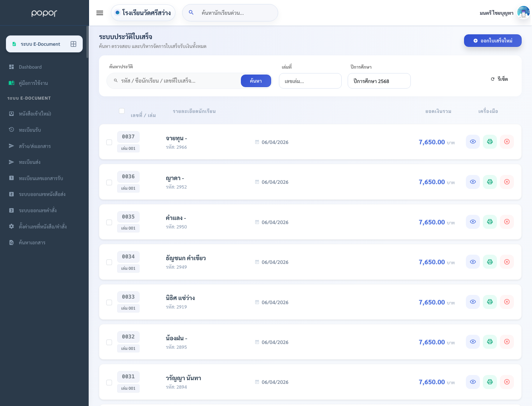
Task: Click the ออกใบเสร็จใหม่ button
Action: 493,41
